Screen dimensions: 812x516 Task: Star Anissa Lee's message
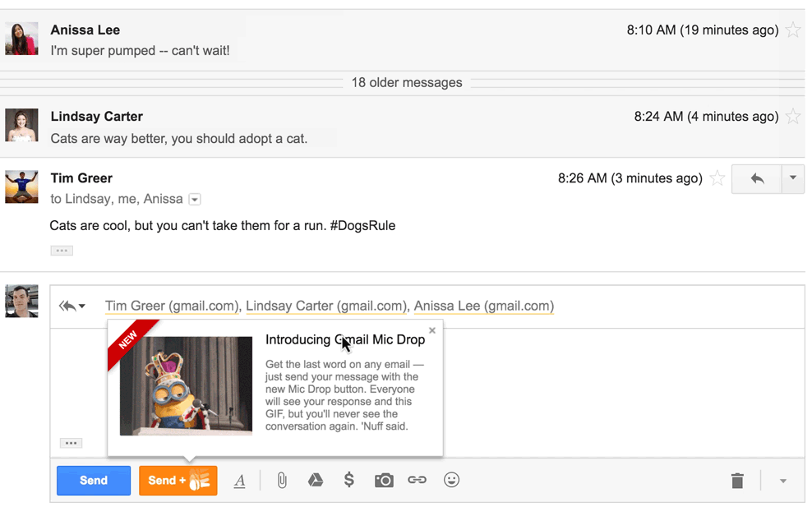pyautogui.click(x=793, y=30)
